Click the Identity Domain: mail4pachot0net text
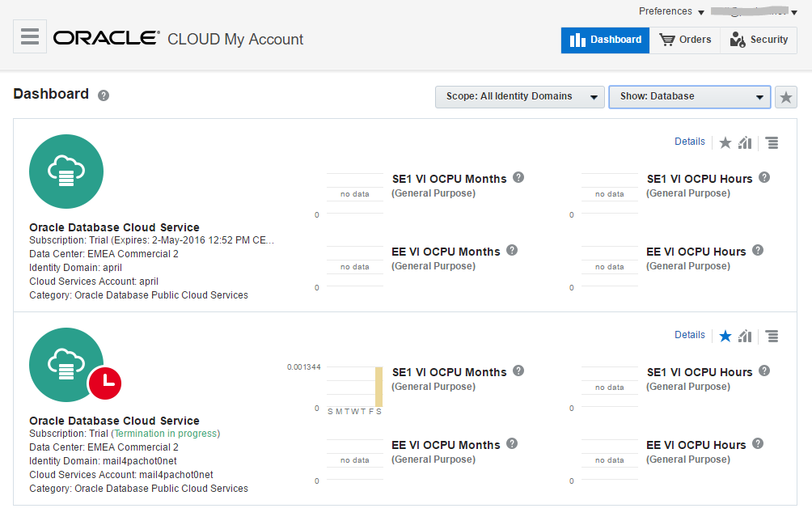 103,461
